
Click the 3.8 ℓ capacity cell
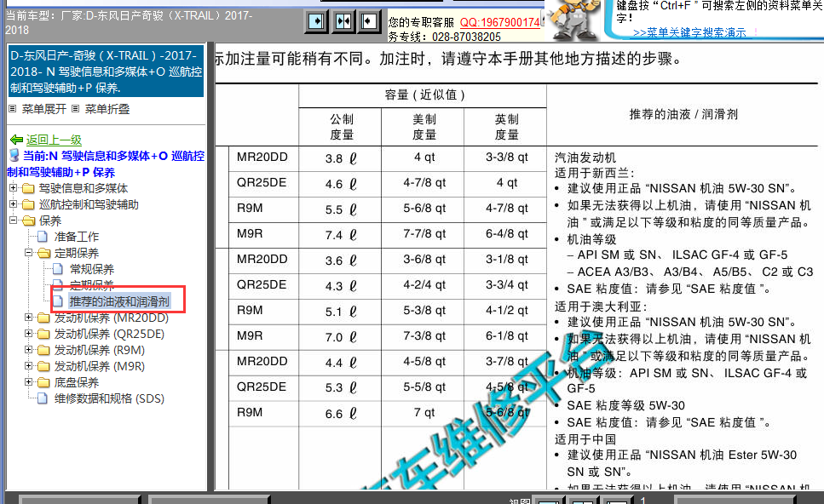(341, 158)
